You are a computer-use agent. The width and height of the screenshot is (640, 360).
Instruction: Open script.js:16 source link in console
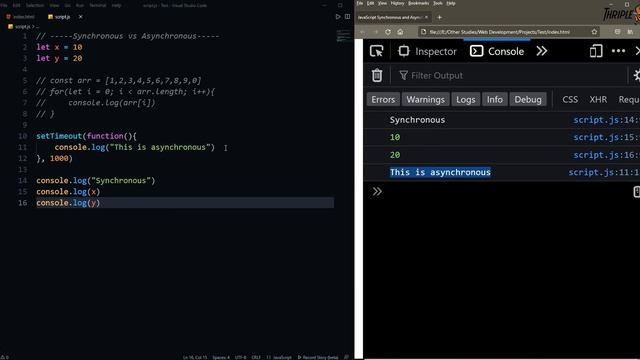(606, 155)
